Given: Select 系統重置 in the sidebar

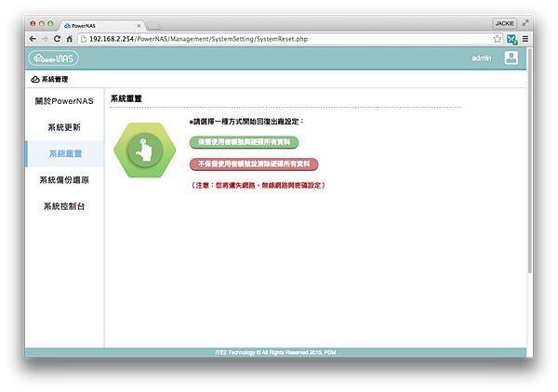Looking at the screenshot, I should pos(65,153).
